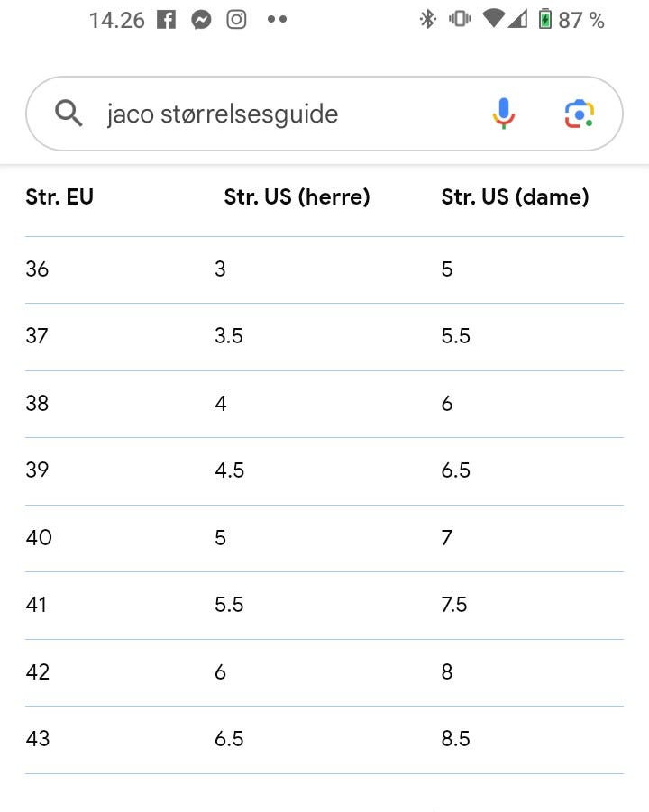Tap the Wi-Fi signal icon
Screen dimensions: 649x812
(492, 18)
